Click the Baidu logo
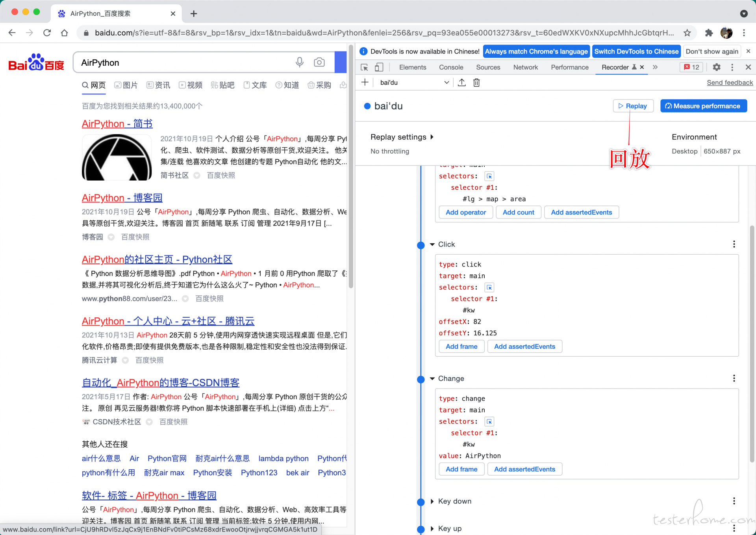 coord(36,63)
